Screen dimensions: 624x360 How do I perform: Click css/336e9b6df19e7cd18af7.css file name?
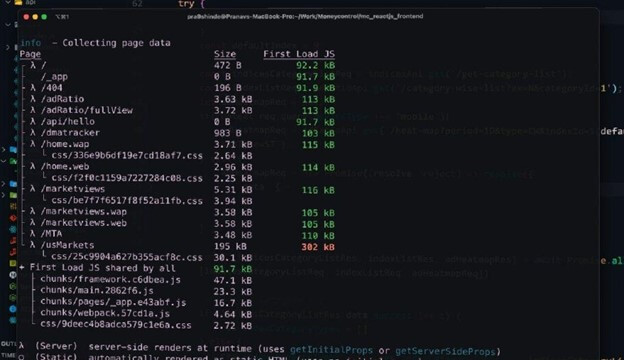(x=127, y=156)
